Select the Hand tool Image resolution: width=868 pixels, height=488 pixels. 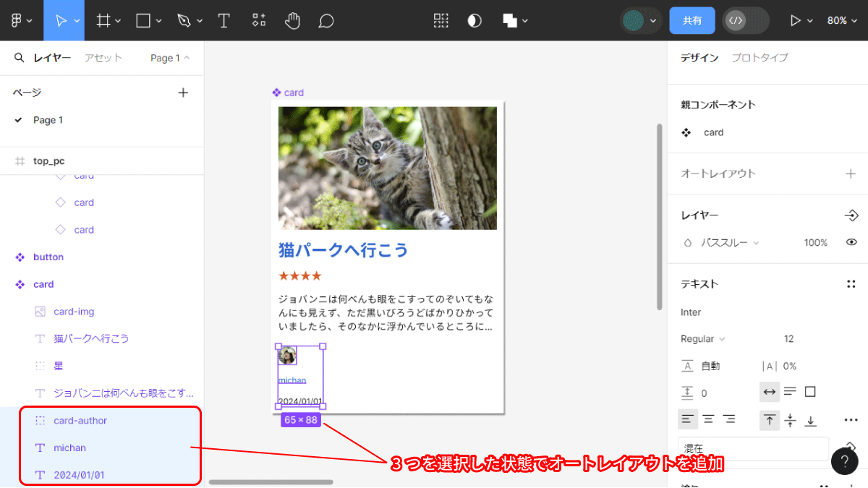click(x=292, y=20)
